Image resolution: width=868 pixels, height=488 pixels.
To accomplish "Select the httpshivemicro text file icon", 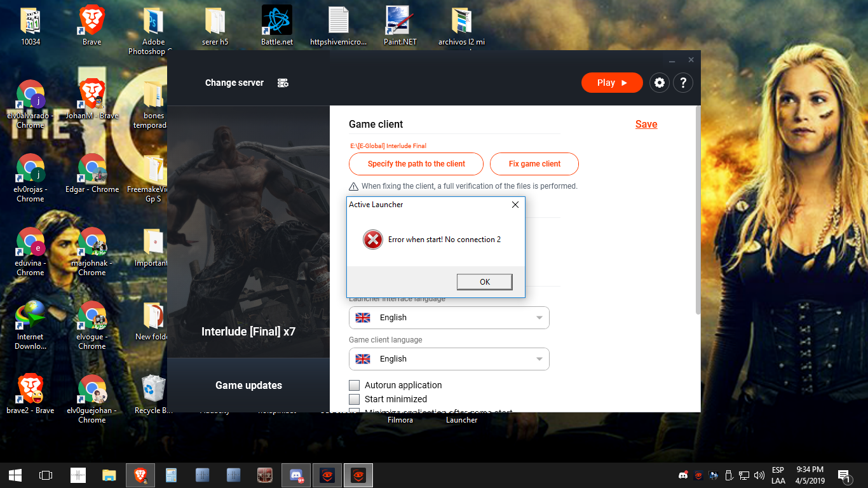I will click(338, 27).
